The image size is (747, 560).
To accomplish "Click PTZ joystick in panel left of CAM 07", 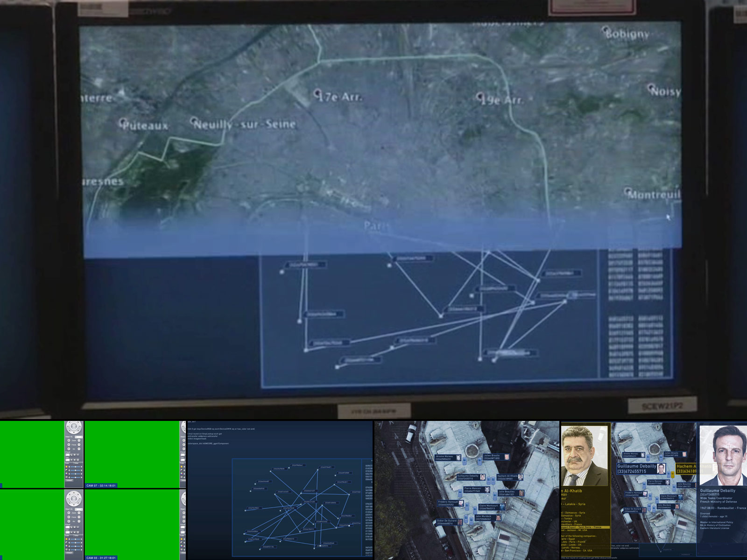I will (x=74, y=426).
